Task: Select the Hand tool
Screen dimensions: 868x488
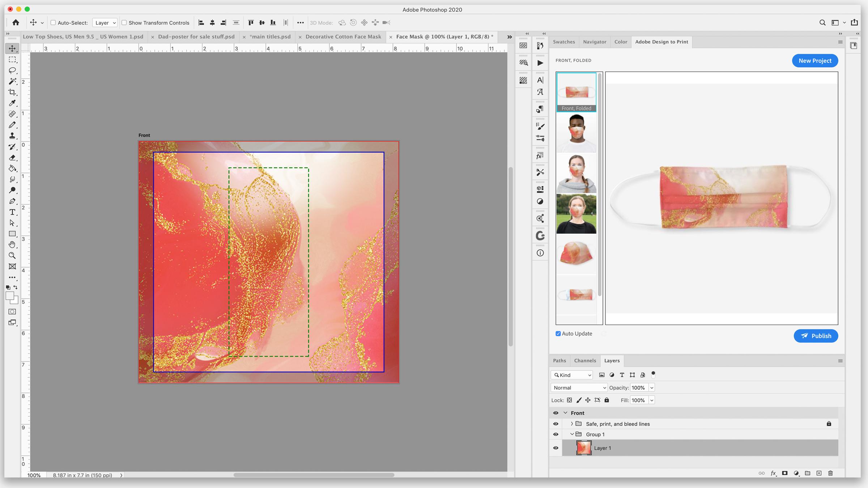Action: coord(12,245)
